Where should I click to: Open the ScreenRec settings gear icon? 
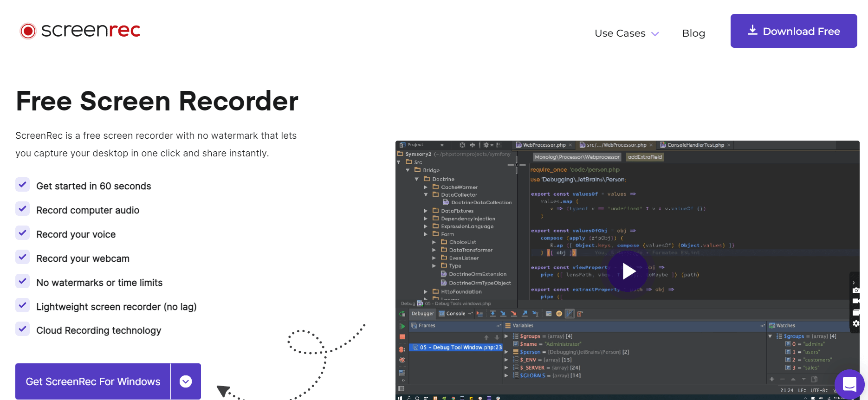(x=855, y=323)
